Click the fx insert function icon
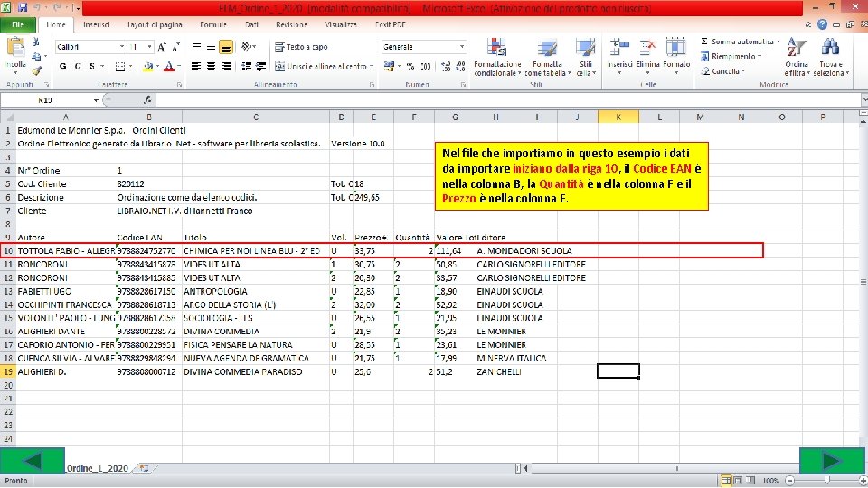868x488 pixels. pos(147,100)
